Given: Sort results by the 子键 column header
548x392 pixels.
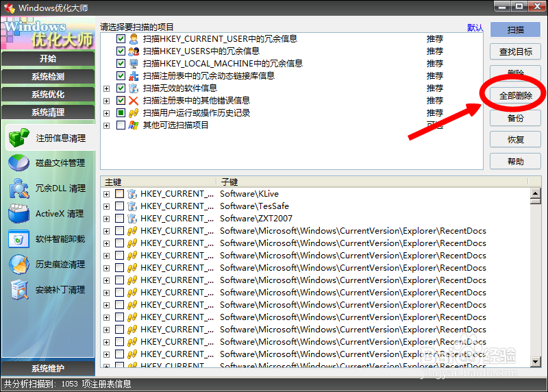Looking at the screenshot, I should (372, 182).
